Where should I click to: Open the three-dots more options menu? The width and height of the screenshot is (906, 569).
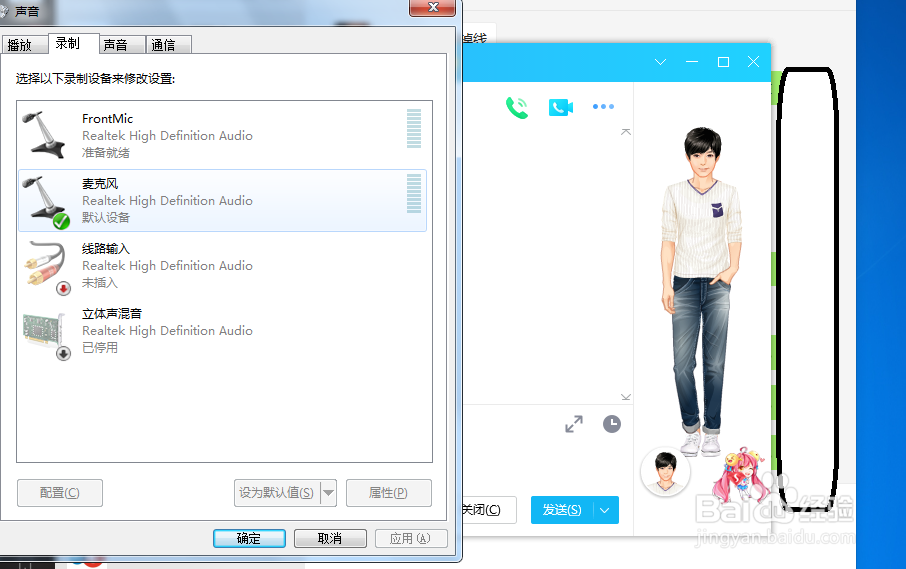(603, 106)
